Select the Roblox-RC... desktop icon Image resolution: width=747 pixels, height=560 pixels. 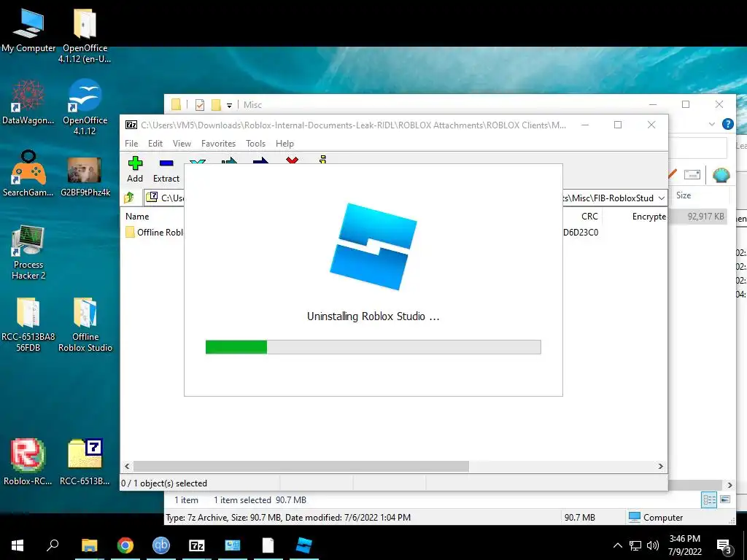point(28,461)
